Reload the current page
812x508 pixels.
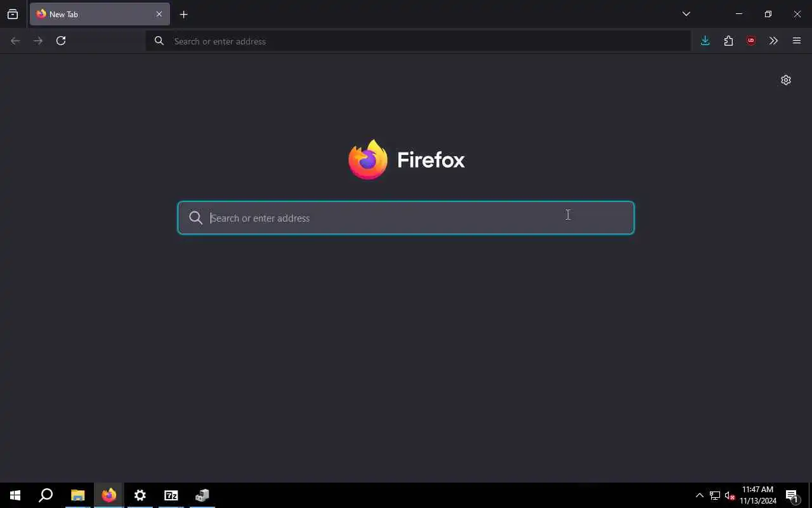[x=61, y=41]
